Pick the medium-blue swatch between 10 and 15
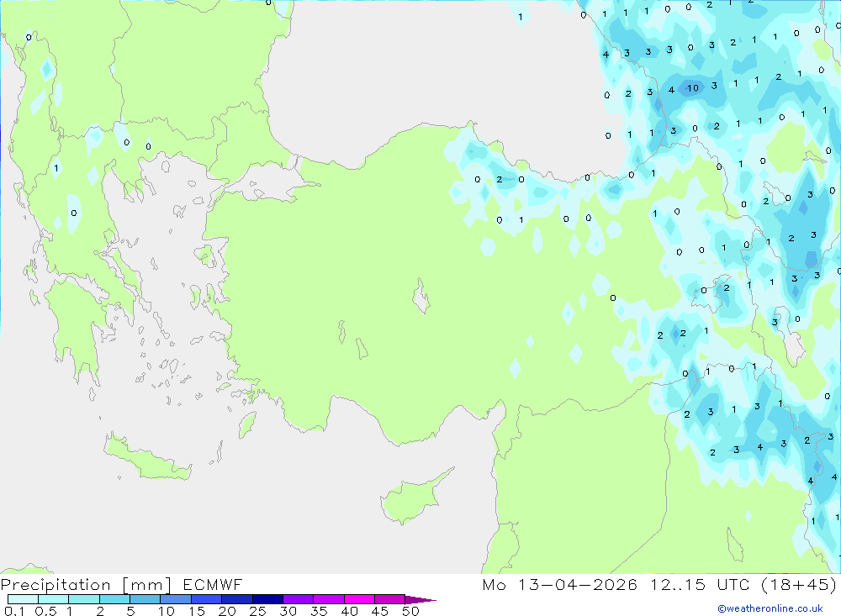Screen dimensions: 841x616 click(x=176, y=599)
